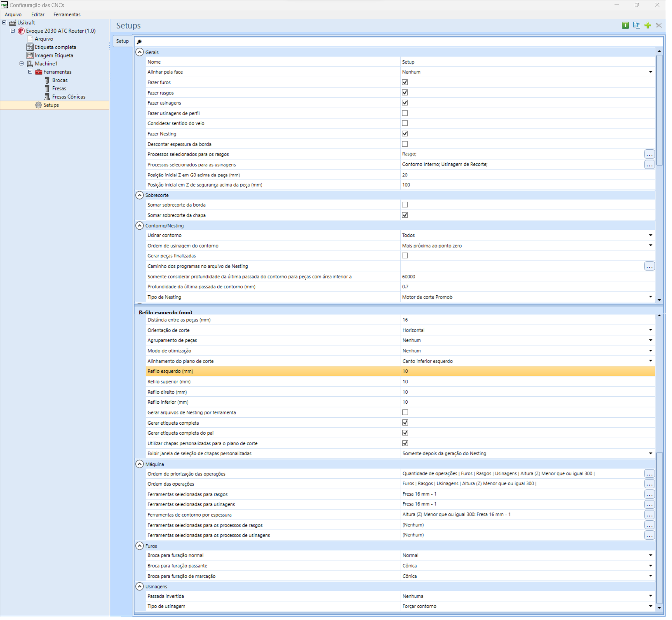Click the Arquivo page icon in tree
Screen dimensions: 672x620
30,39
